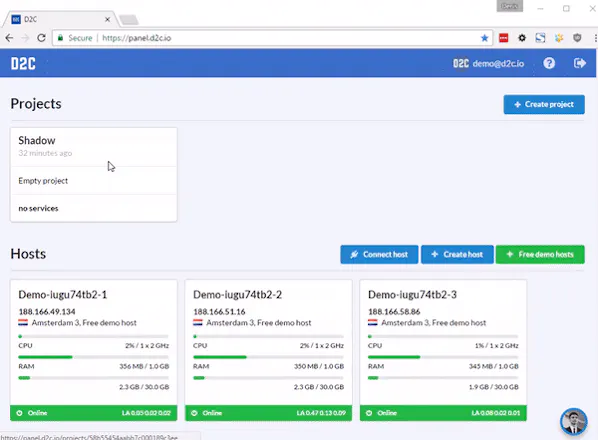Viewport: 598px width, 440px height.
Task: Click the shield extension icon
Action: tap(577, 38)
